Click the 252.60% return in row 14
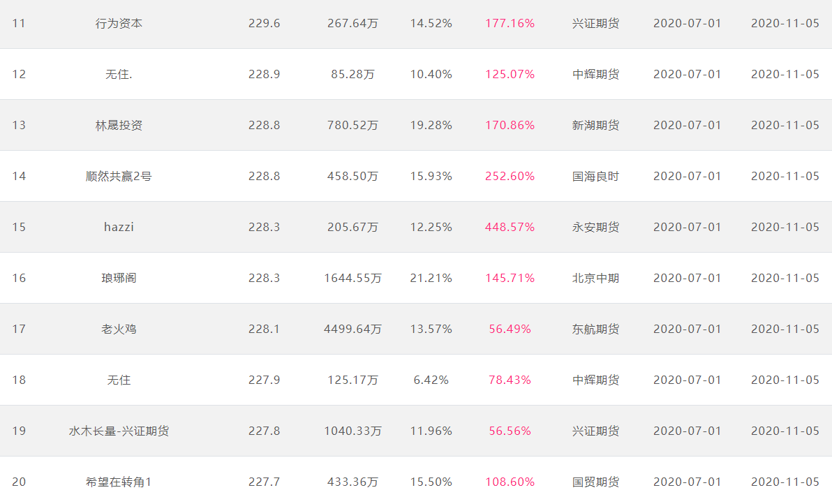 (x=510, y=176)
